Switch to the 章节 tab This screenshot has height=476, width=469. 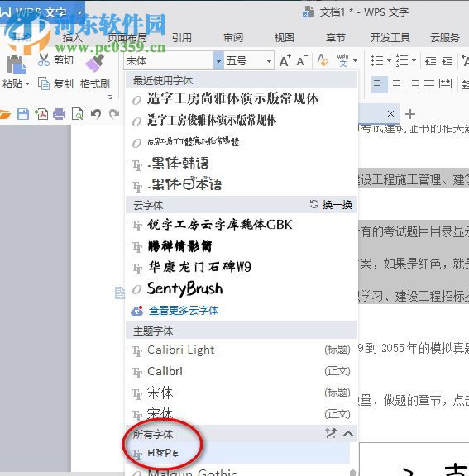click(335, 38)
